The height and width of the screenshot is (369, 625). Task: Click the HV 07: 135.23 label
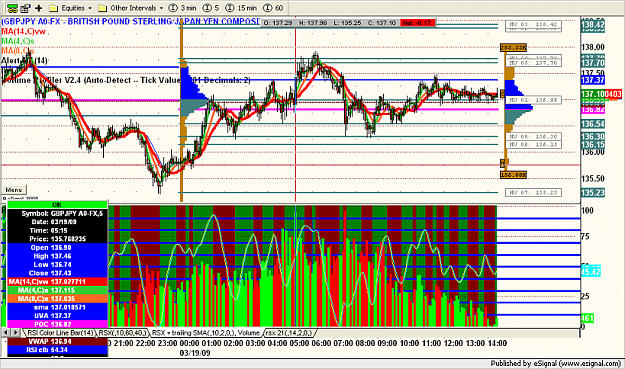[533, 192]
